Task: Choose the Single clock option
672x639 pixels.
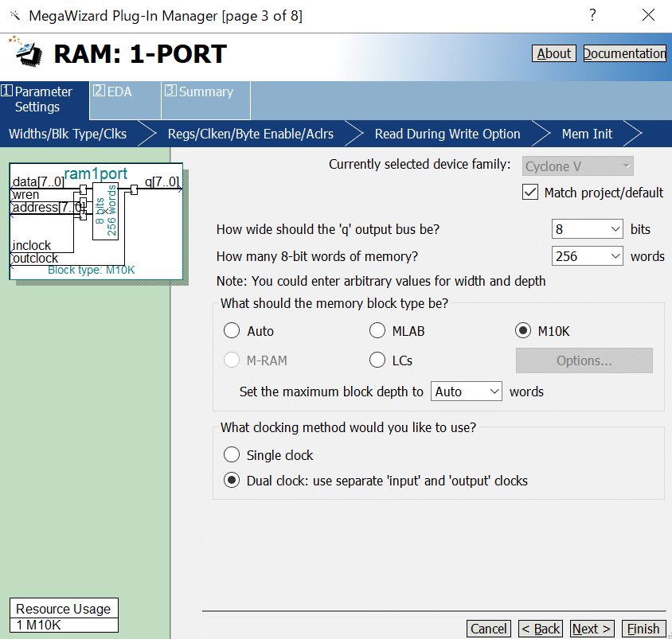Action: pos(232,454)
